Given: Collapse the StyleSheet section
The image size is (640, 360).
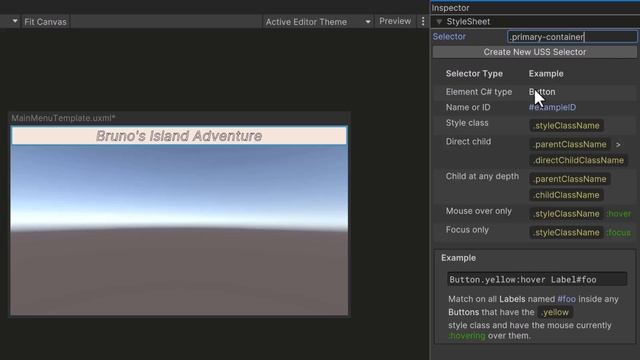Looking at the screenshot, I should click(x=439, y=22).
